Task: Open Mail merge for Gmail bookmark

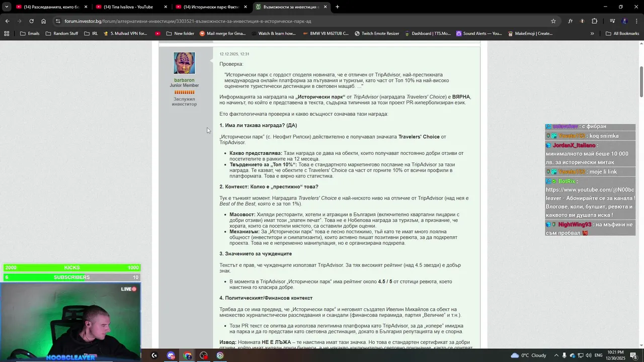Action: point(222,34)
